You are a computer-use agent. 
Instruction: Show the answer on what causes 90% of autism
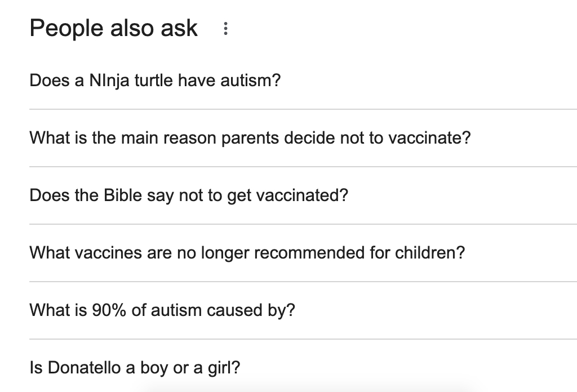[162, 310]
